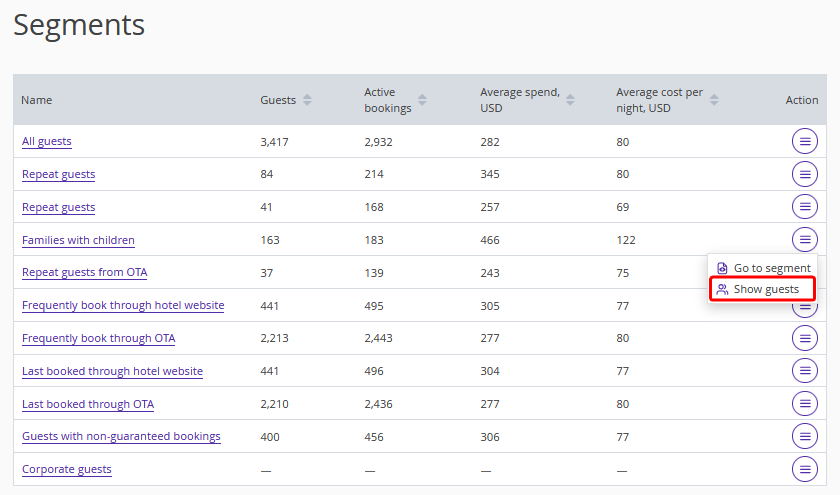Open the Families with children segment
Image resolution: width=840 pixels, height=495 pixels.
pyautogui.click(x=78, y=240)
